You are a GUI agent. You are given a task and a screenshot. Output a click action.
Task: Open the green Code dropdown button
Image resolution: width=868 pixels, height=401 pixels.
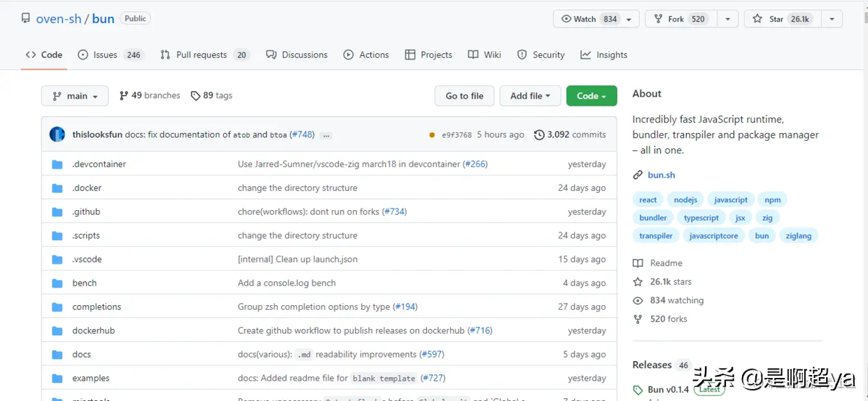591,96
